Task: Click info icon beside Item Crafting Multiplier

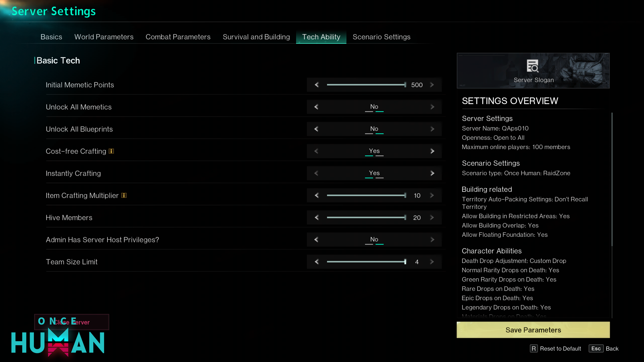Action: (x=124, y=195)
